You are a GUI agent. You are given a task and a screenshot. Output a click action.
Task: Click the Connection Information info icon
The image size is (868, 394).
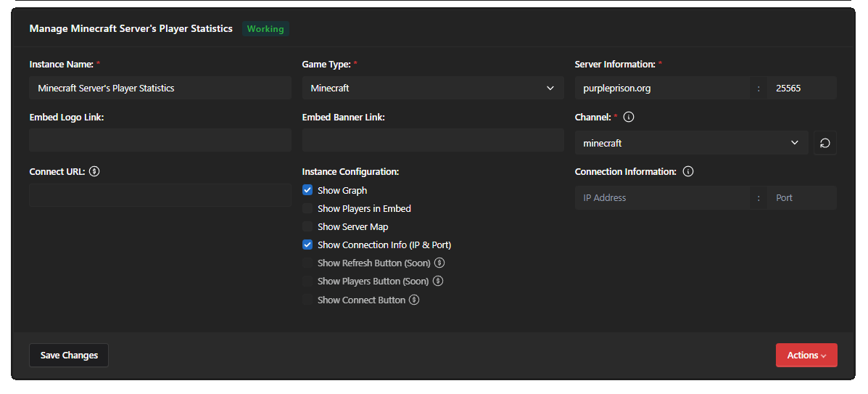point(688,172)
